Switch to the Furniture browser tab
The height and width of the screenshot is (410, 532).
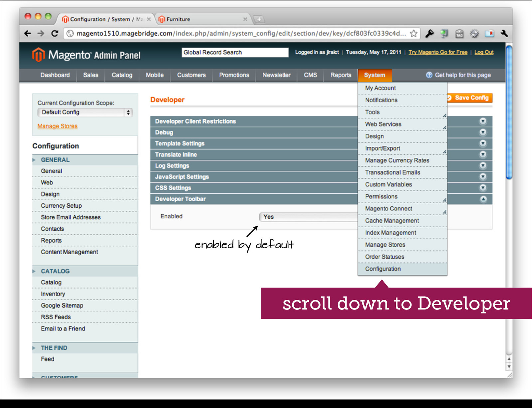click(x=203, y=19)
